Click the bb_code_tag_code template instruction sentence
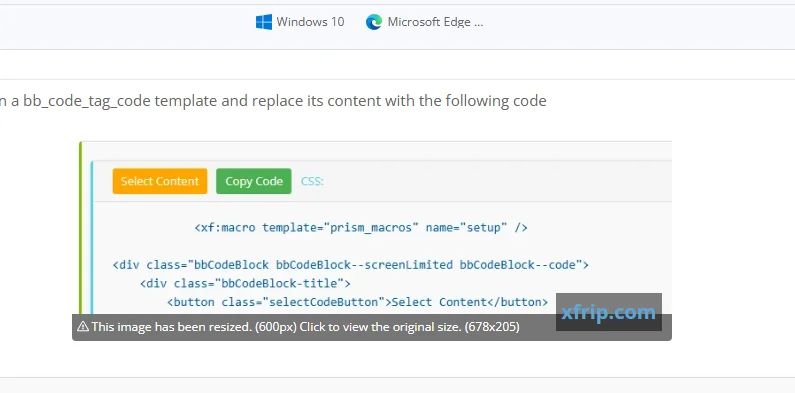Screen dimensions: 795x393 click(x=273, y=101)
